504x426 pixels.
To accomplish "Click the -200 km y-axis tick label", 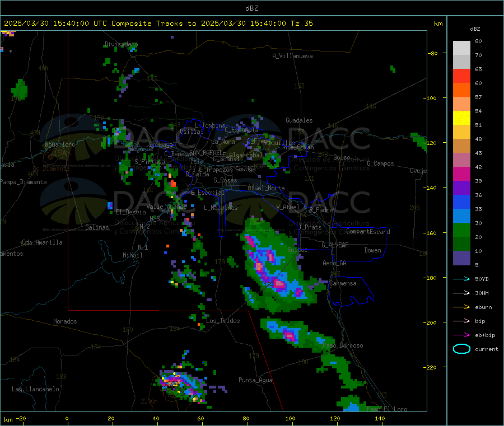I will [431, 322].
